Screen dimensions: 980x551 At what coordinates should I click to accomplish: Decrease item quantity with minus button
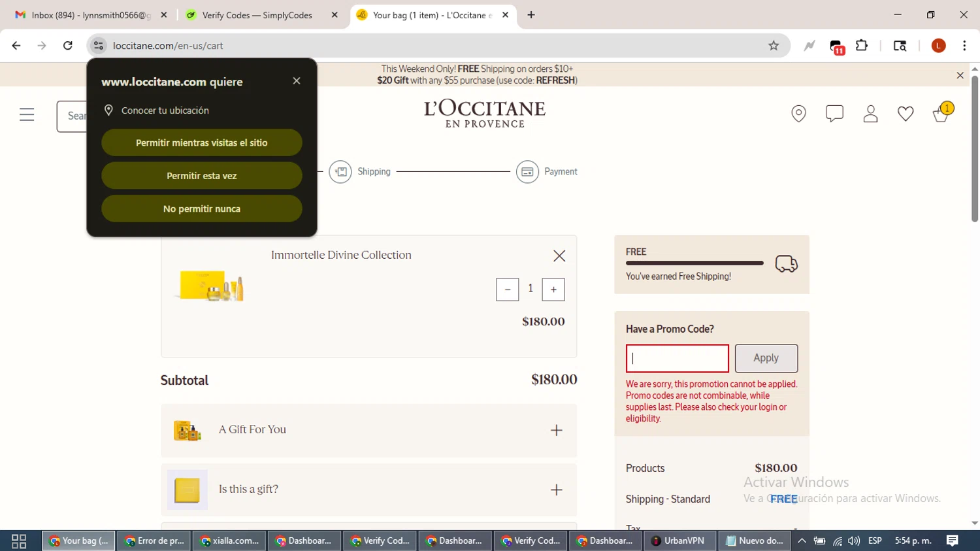tap(507, 290)
